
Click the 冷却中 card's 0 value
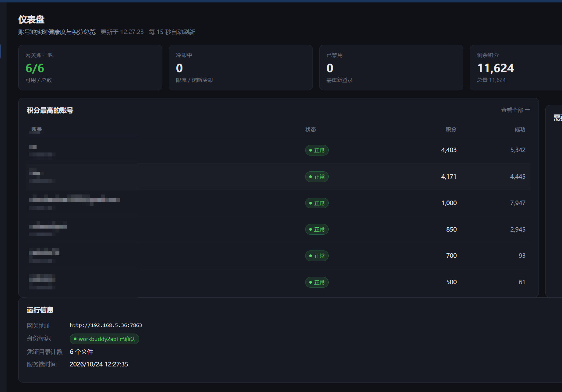179,68
